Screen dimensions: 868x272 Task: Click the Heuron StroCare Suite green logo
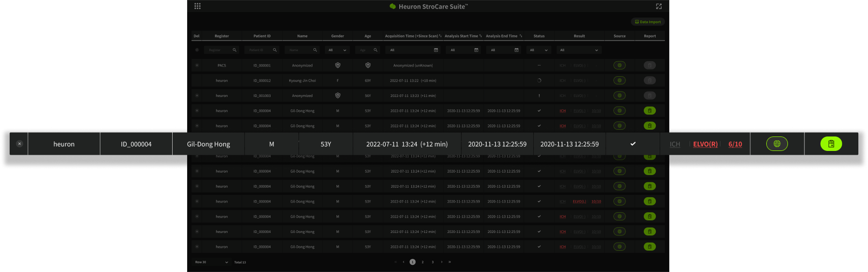tap(393, 6)
